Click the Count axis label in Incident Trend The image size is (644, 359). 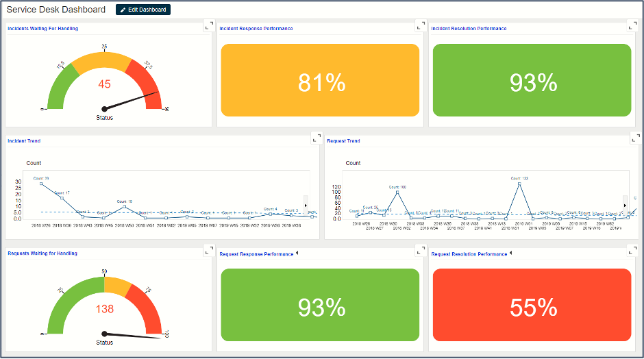(34, 163)
